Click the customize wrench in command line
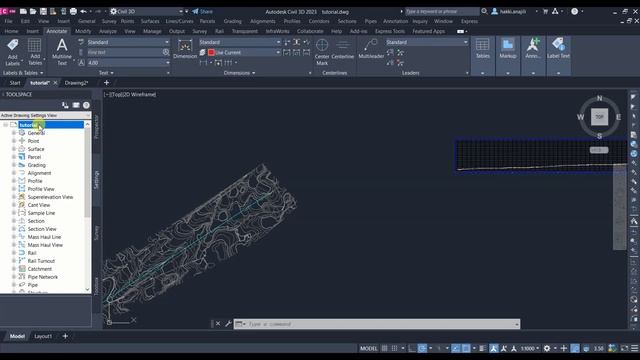 228,324
